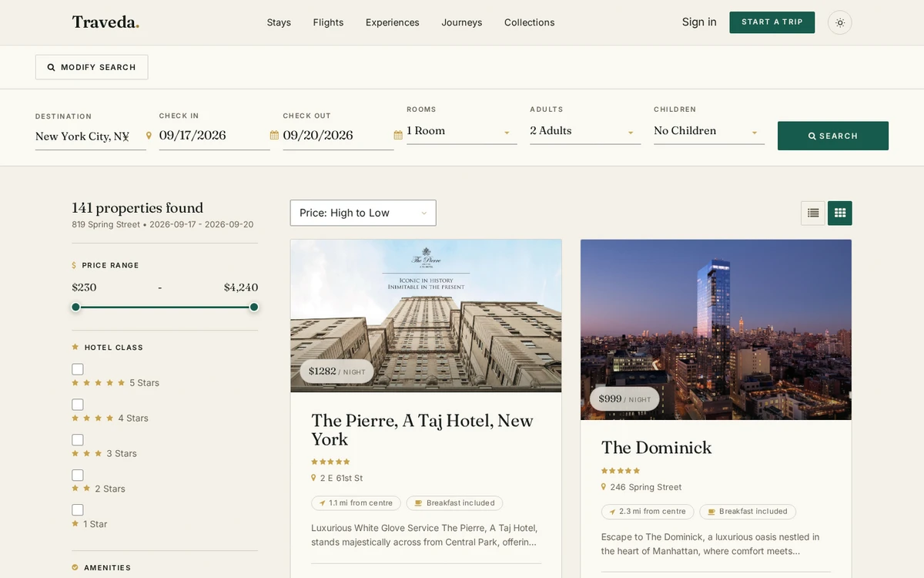The width and height of the screenshot is (924, 578).
Task: Click the $230 minimum price value
Action: pyautogui.click(x=84, y=287)
